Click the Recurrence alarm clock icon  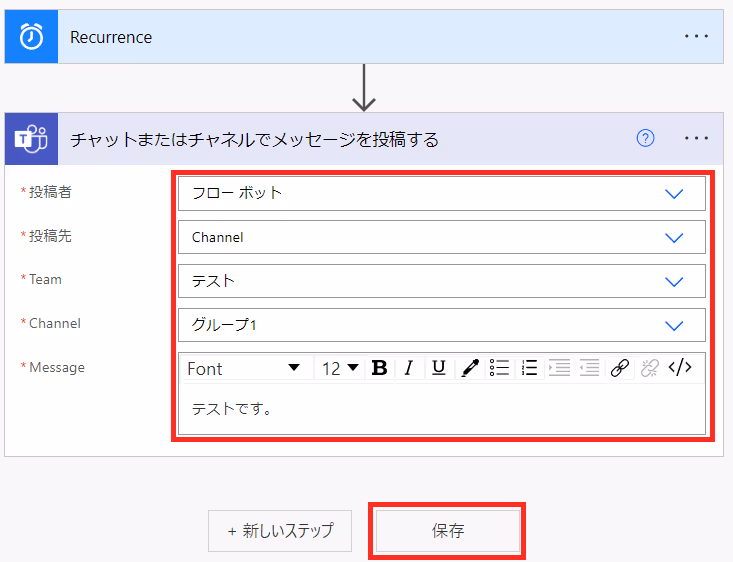coord(31,36)
